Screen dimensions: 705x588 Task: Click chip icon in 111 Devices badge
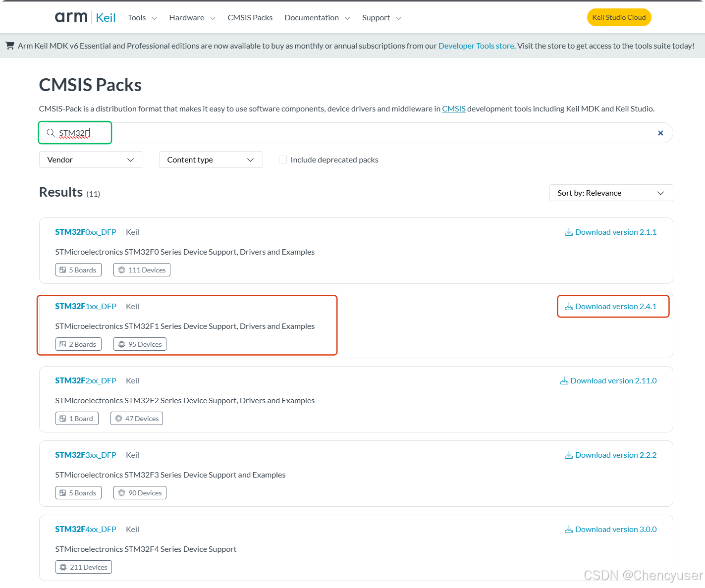(122, 270)
